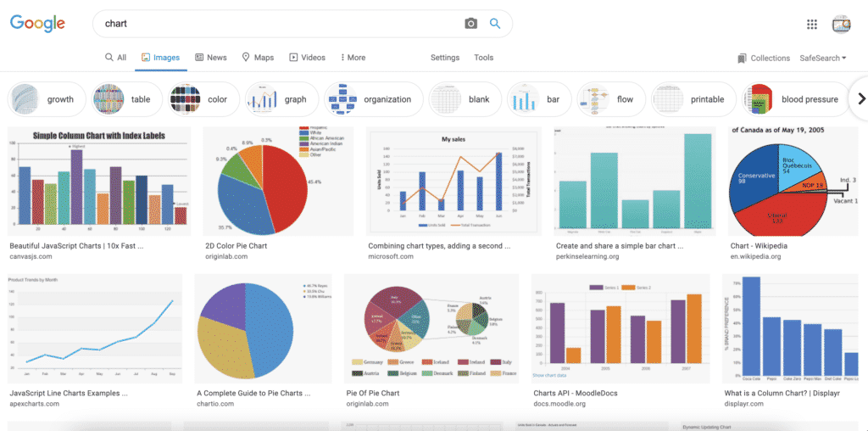This screenshot has width=868, height=431.
Task: Click the 'organization' filter chip
Action: point(374,99)
